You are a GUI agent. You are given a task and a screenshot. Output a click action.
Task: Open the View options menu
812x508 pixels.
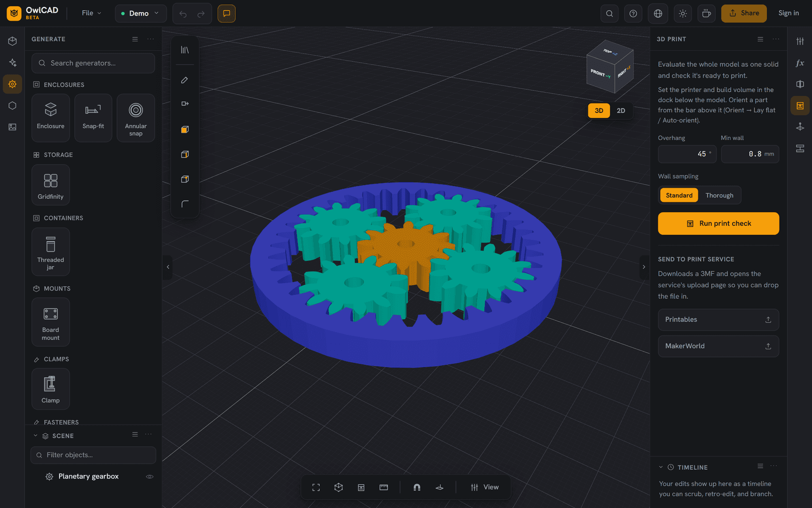pos(484,487)
